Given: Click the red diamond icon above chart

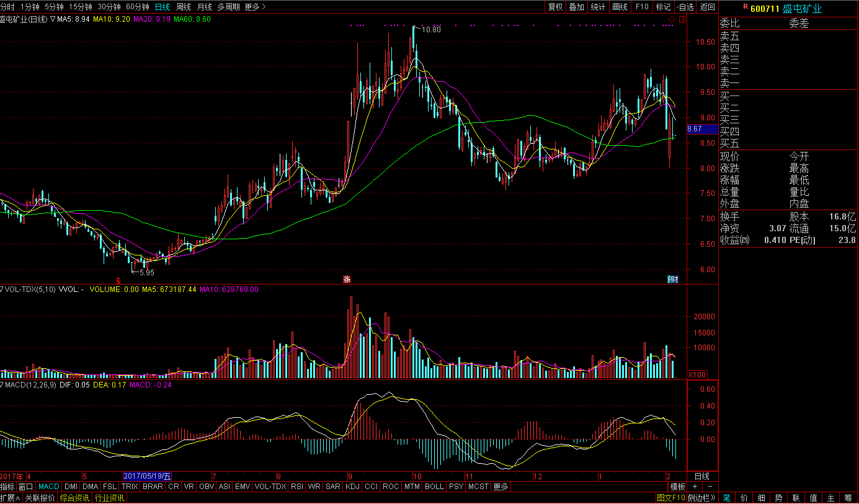Looking at the screenshot, I should click(x=672, y=19).
